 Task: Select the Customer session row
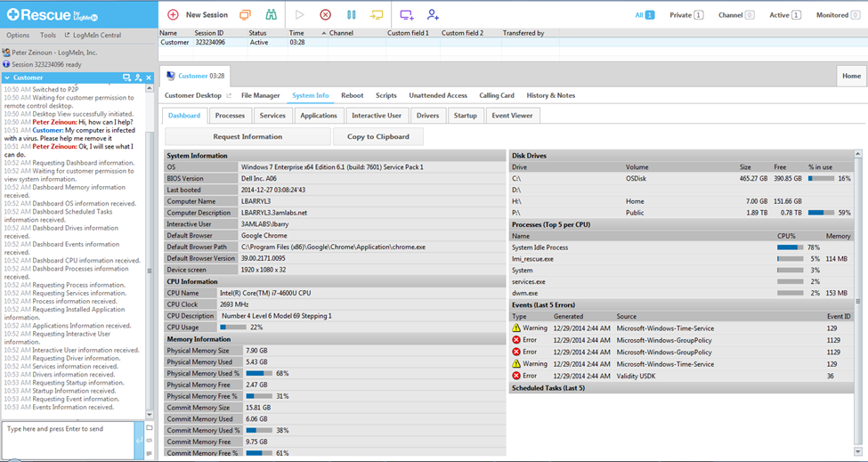click(x=513, y=42)
